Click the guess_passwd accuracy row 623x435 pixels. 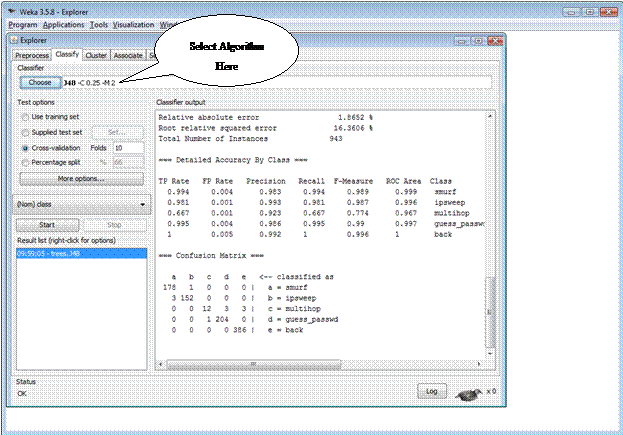coord(325,224)
